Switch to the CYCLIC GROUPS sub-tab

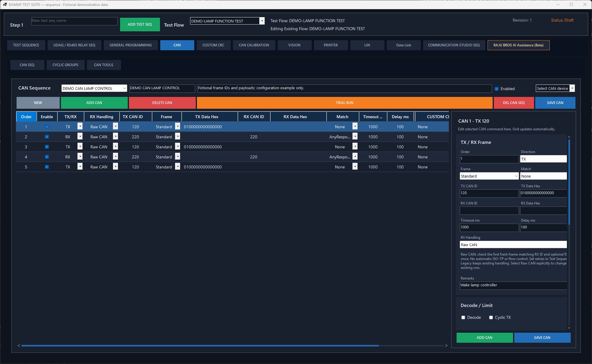pos(65,65)
